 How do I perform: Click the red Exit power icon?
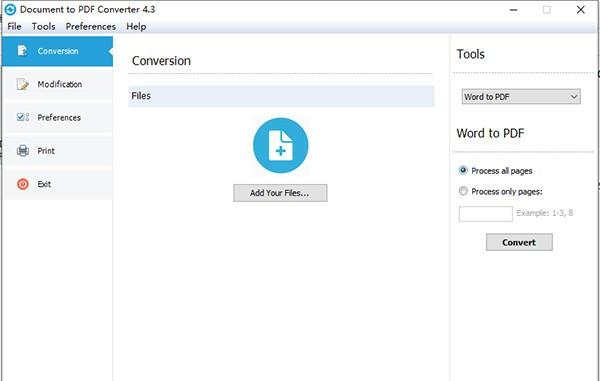pos(23,184)
